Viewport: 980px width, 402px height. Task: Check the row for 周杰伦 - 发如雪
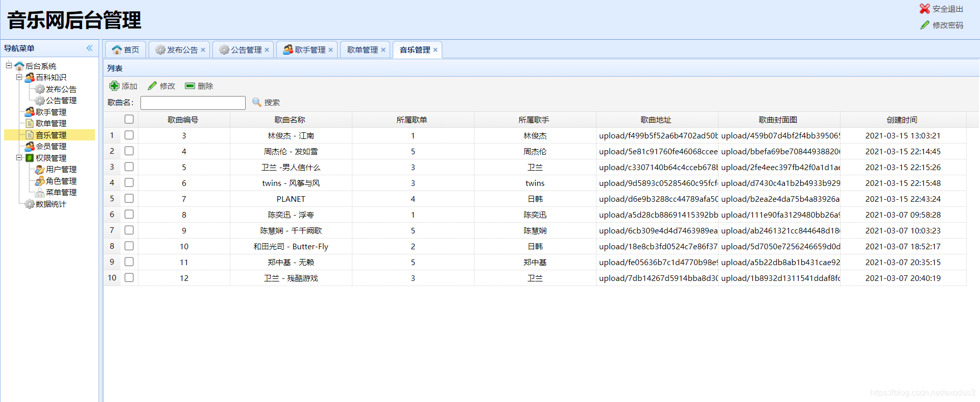[129, 151]
